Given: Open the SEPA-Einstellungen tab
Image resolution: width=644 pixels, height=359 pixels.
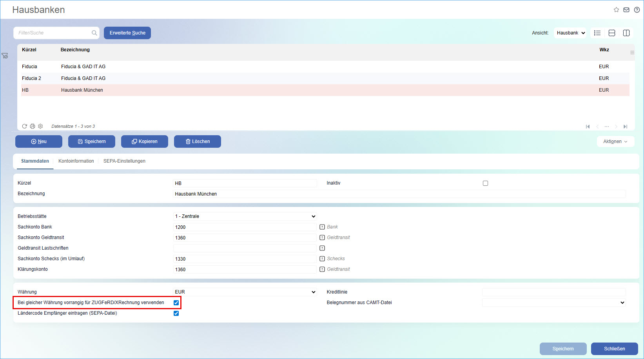Looking at the screenshot, I should pyautogui.click(x=124, y=161).
